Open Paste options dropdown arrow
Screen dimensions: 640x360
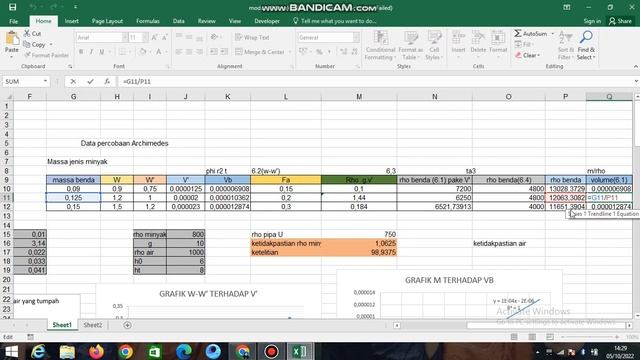[12, 56]
